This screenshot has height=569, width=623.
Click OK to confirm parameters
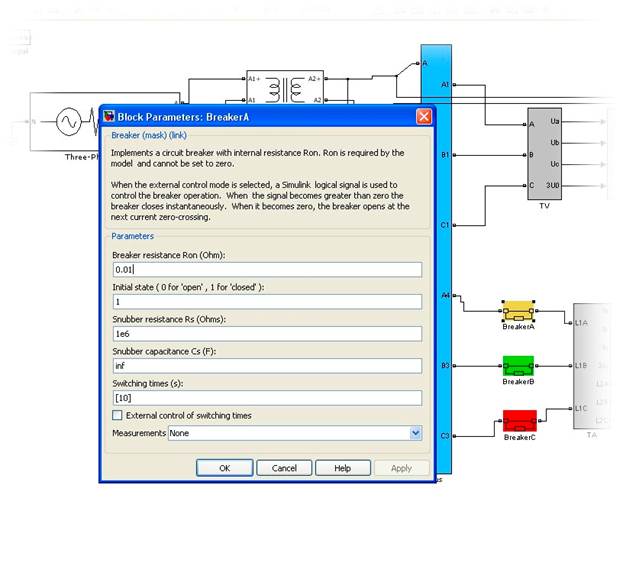[x=224, y=468]
